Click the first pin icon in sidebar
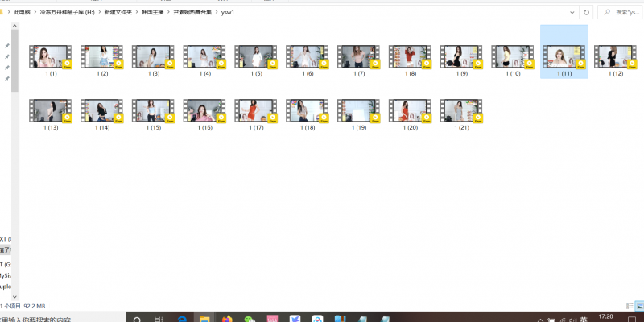 pos(6,46)
